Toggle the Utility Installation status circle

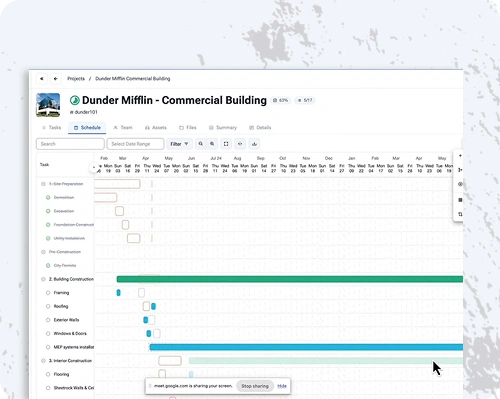pos(48,238)
